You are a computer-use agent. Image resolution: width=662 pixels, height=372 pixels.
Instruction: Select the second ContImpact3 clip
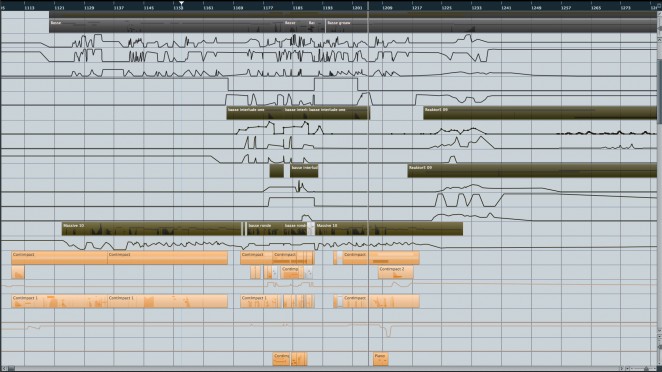168,258
